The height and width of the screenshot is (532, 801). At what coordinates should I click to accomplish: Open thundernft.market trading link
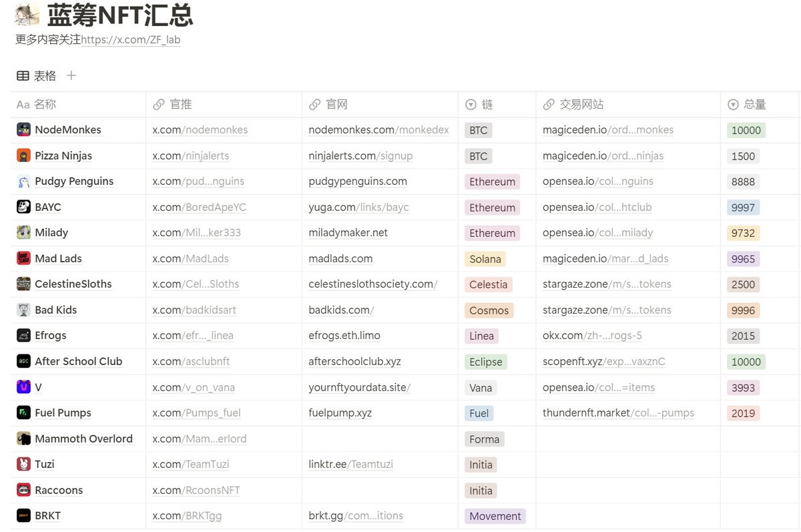pos(618,413)
